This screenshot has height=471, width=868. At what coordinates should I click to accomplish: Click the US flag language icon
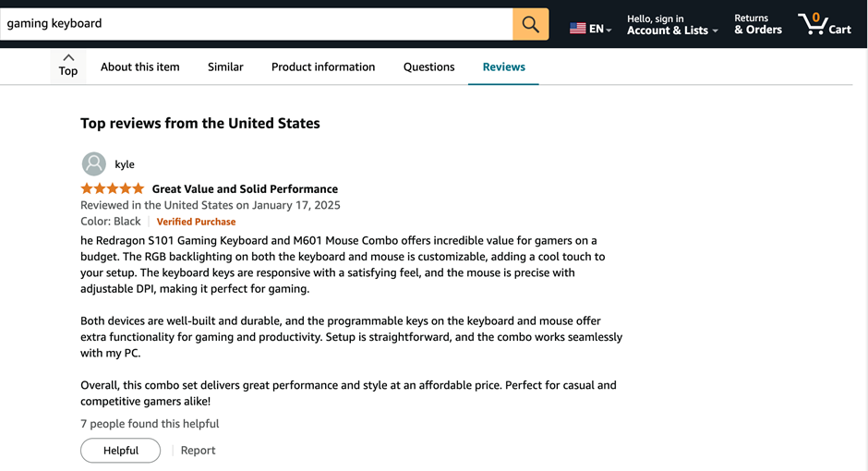578,29
